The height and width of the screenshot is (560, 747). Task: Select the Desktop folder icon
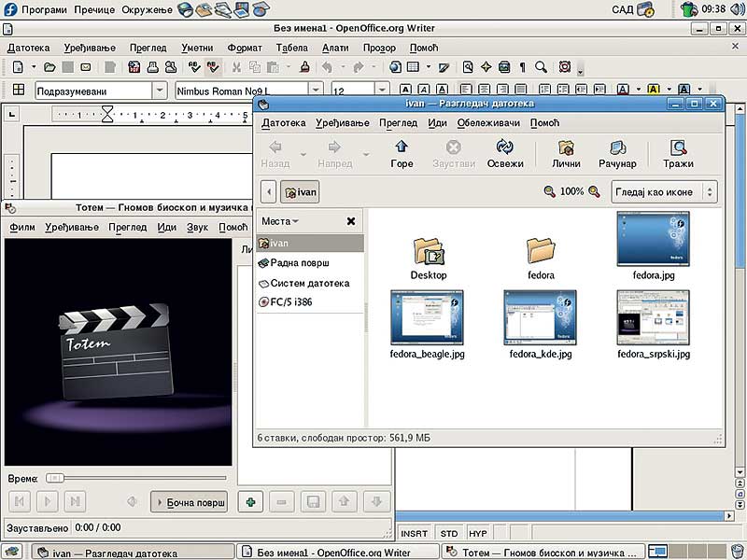[x=429, y=251]
